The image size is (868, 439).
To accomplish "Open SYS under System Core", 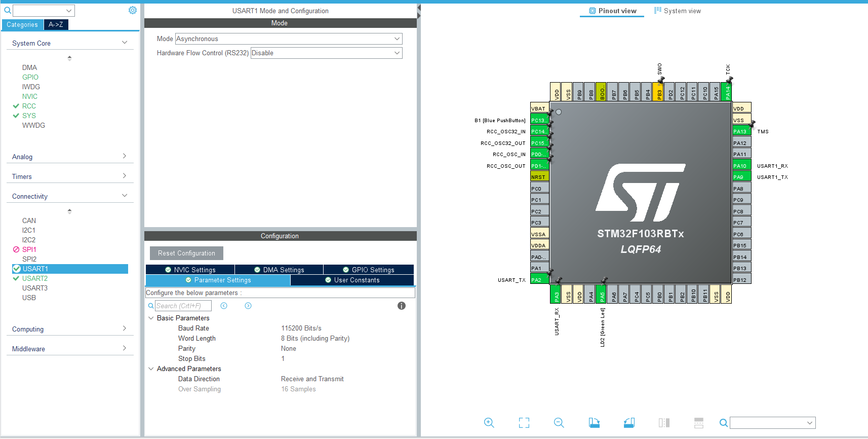I will 29,116.
